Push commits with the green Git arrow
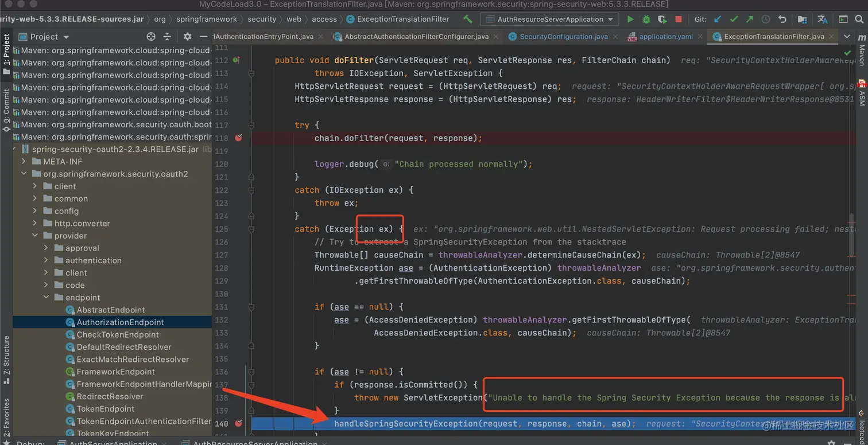This screenshot has height=445, width=868. [750, 19]
